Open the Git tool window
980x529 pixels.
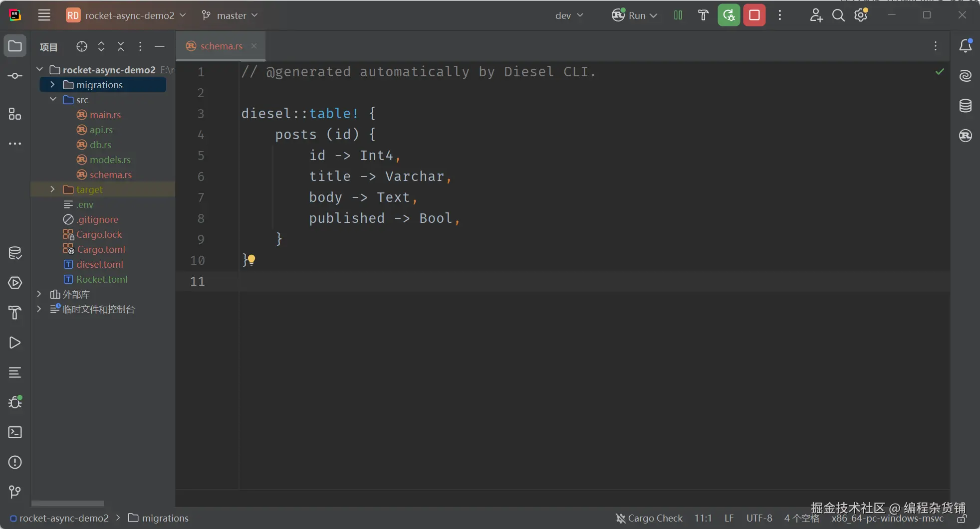[15, 492]
